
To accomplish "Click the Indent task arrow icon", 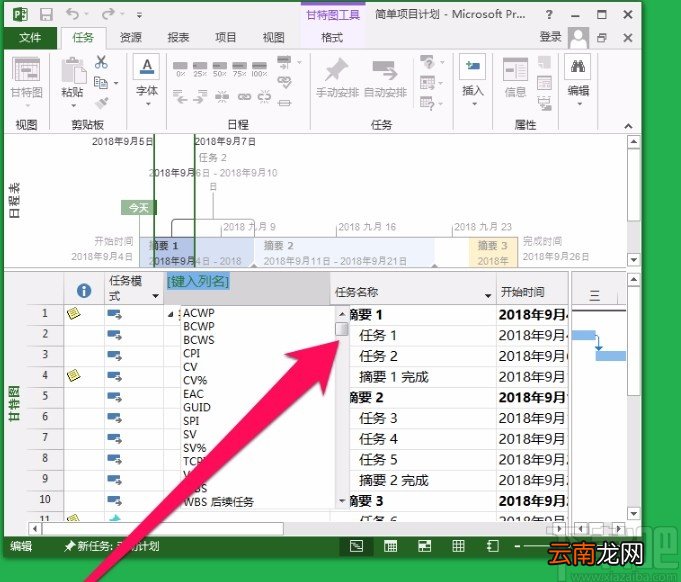I will [200, 96].
